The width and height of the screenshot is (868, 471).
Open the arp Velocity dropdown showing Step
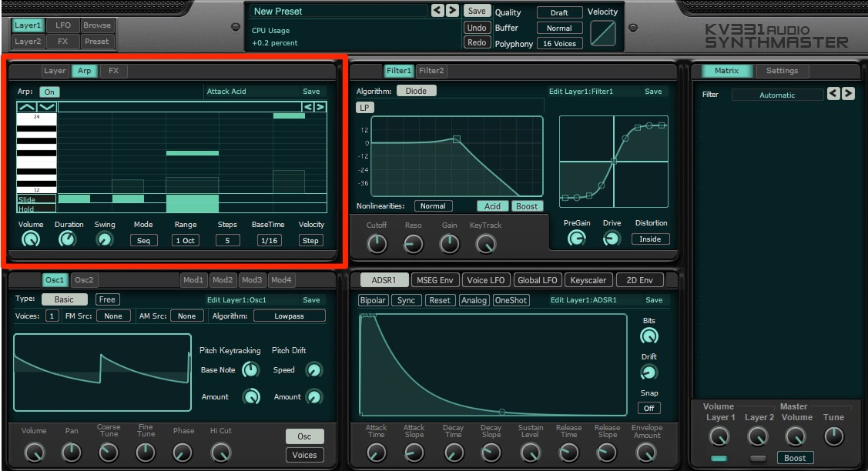[310, 240]
